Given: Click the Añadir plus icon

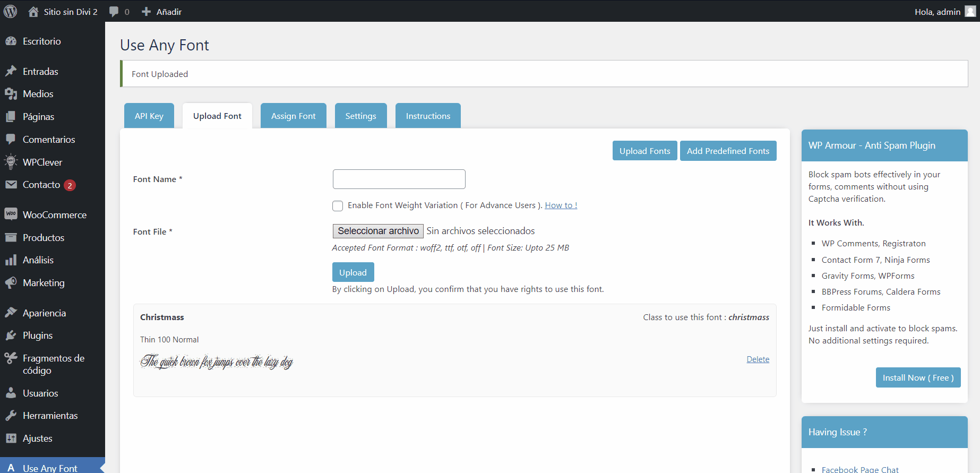Looking at the screenshot, I should (147, 12).
